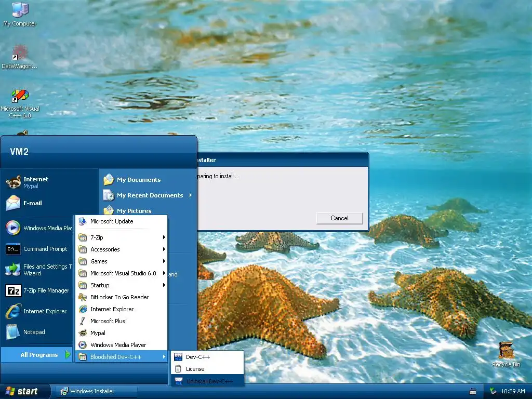Expand the Startup folder
532x399 pixels.
(x=122, y=285)
